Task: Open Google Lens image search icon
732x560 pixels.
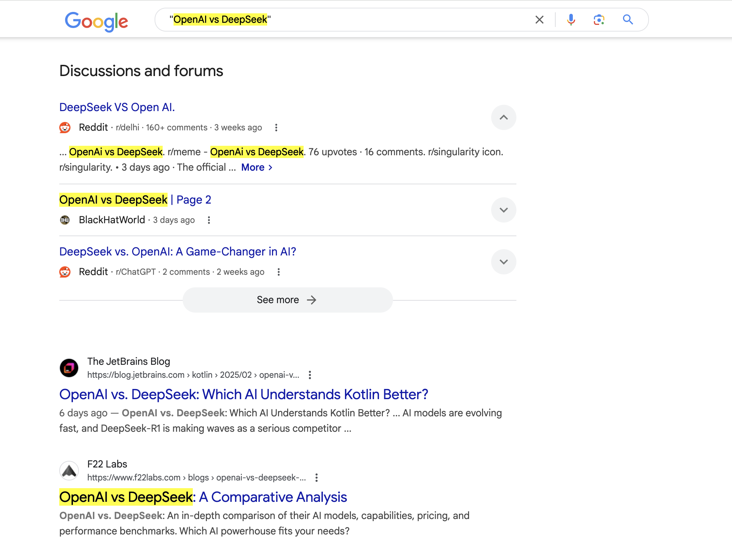Action: pyautogui.click(x=599, y=20)
